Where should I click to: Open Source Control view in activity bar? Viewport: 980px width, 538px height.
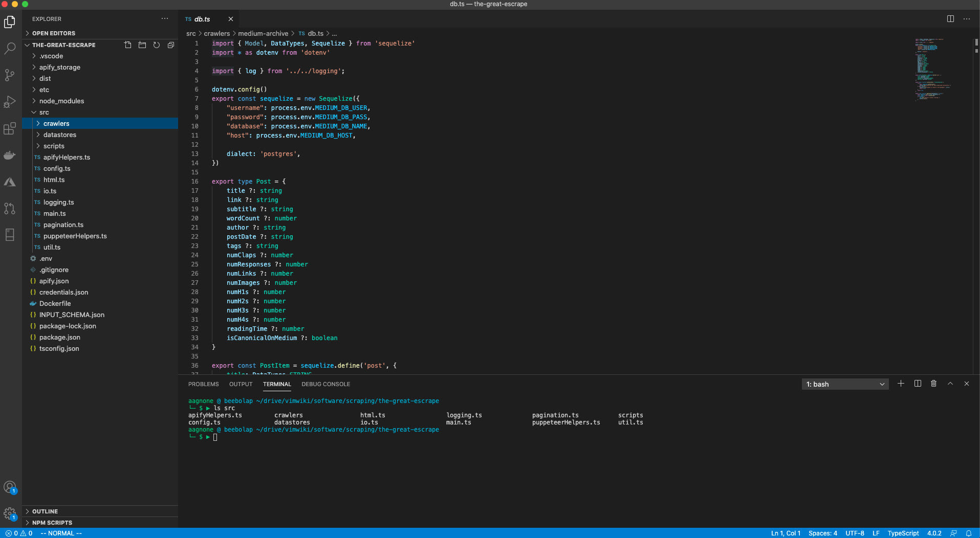coord(10,75)
